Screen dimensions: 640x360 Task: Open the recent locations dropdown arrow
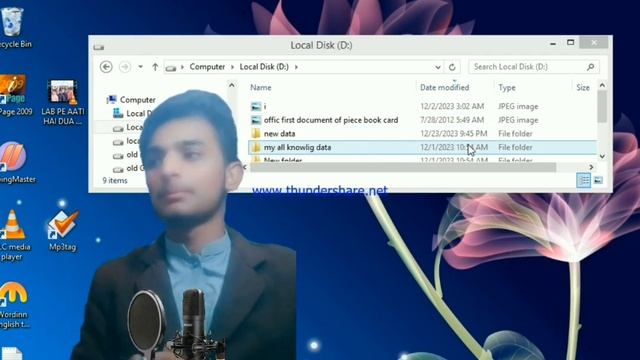(x=140, y=67)
